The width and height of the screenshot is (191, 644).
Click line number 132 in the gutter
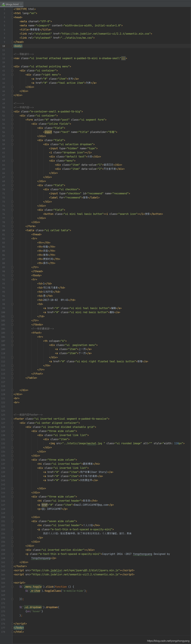3,443
